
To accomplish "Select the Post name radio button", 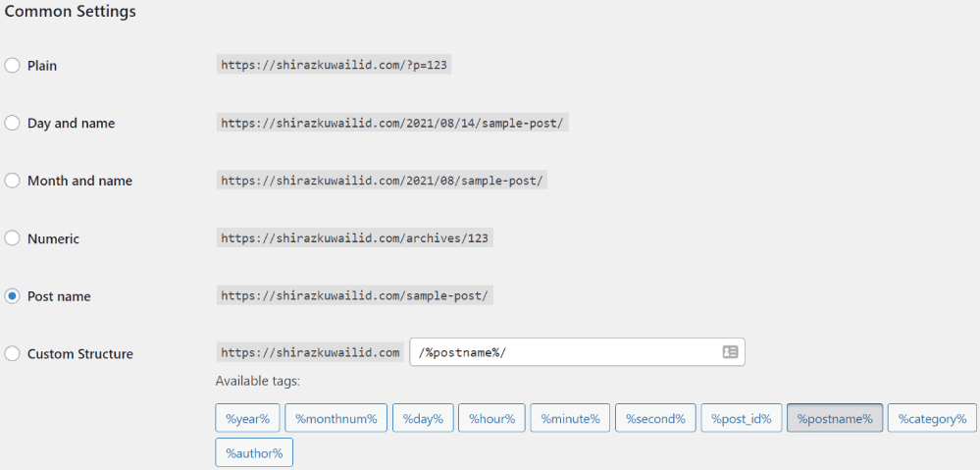I will (x=12, y=296).
